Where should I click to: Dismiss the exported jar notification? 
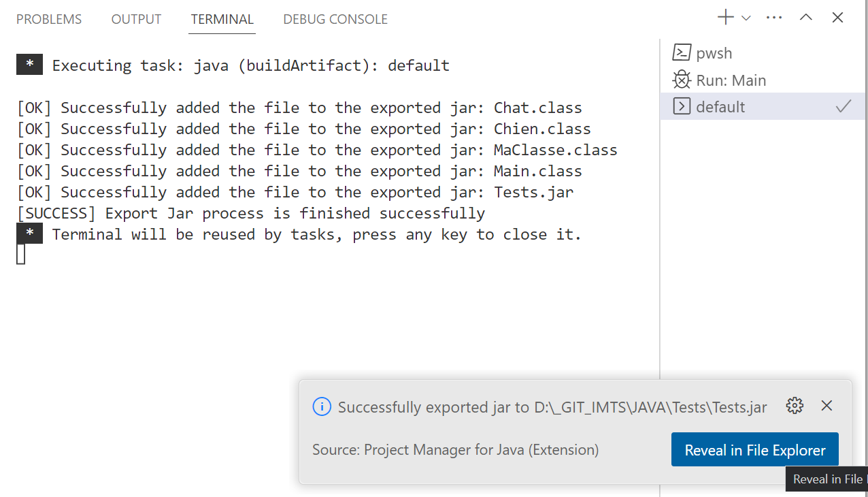click(827, 406)
